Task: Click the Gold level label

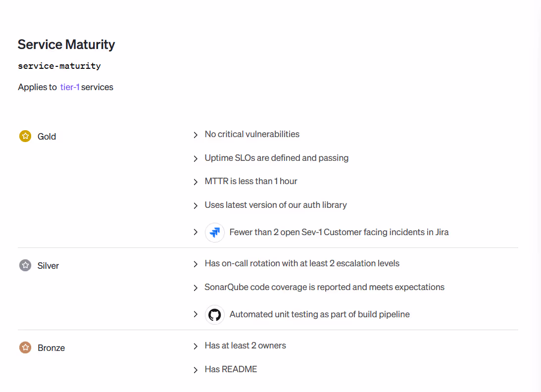Action: tap(47, 137)
